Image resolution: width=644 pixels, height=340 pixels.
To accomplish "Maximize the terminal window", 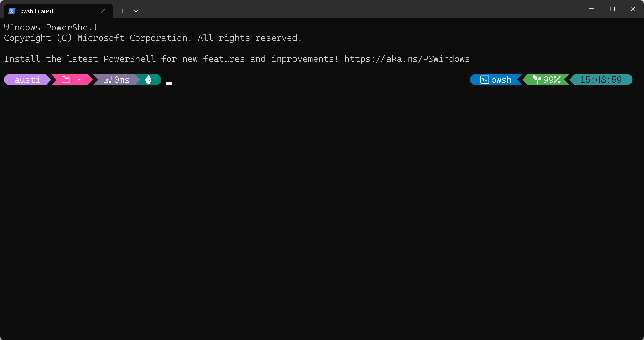I will pos(612,9).
